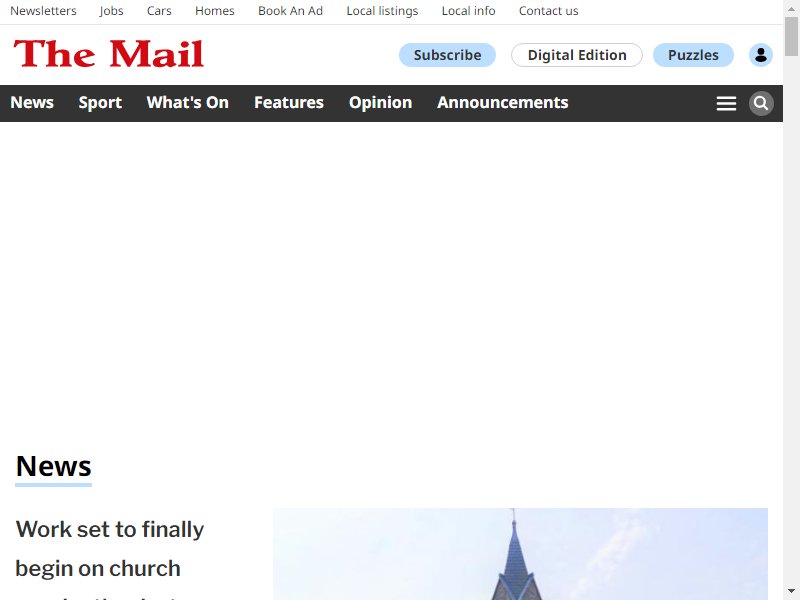Click the vertical scrollbar thumb

791,37
